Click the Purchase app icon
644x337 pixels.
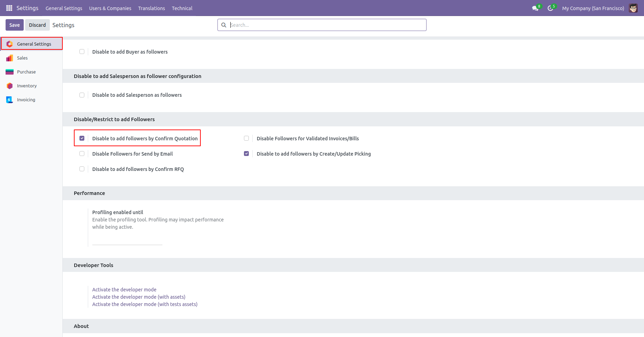[x=10, y=72]
